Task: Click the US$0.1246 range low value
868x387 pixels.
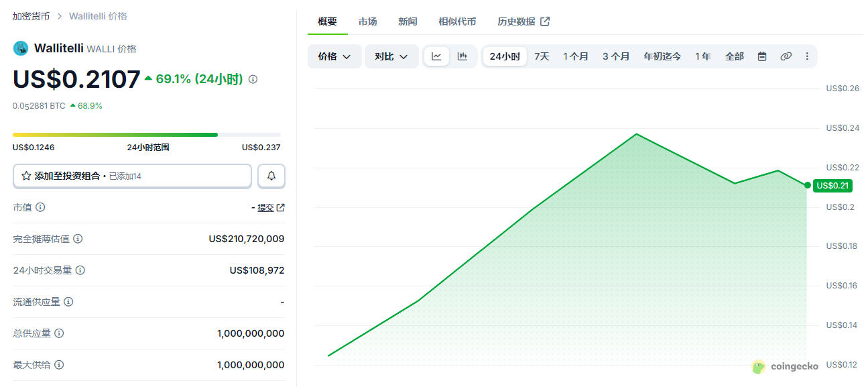Action: pyautogui.click(x=34, y=148)
